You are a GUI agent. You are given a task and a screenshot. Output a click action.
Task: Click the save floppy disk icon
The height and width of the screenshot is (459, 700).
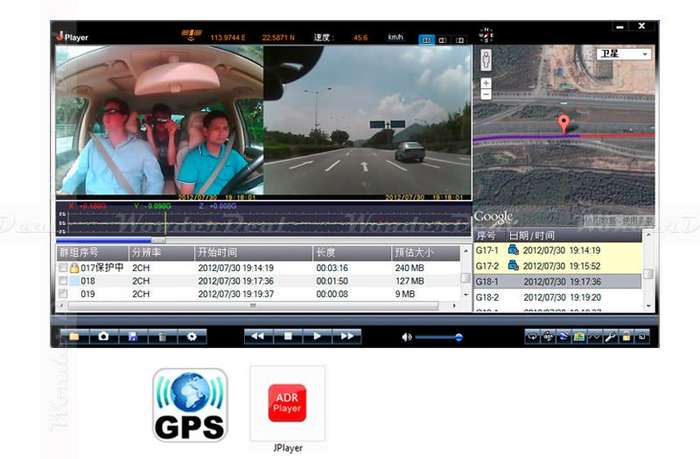click(x=133, y=336)
